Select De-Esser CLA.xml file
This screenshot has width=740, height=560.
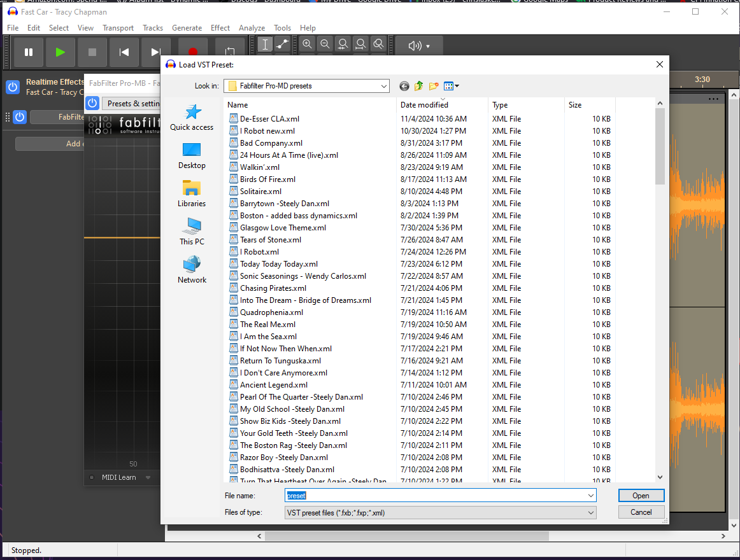point(269,119)
